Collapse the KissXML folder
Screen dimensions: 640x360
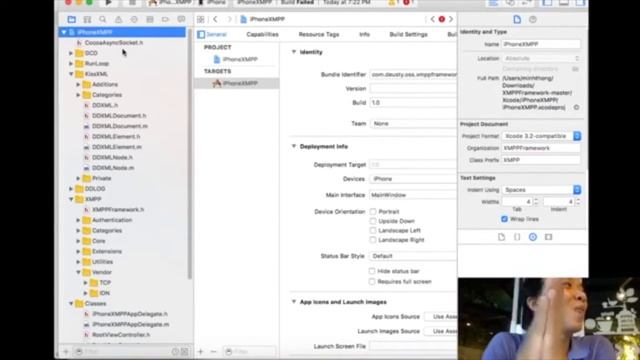[71, 74]
